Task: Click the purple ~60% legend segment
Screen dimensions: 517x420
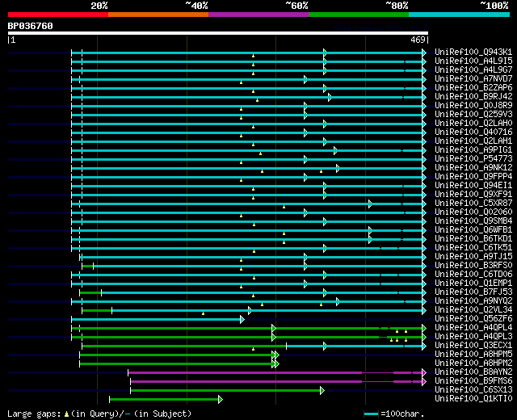Action: (258, 15)
